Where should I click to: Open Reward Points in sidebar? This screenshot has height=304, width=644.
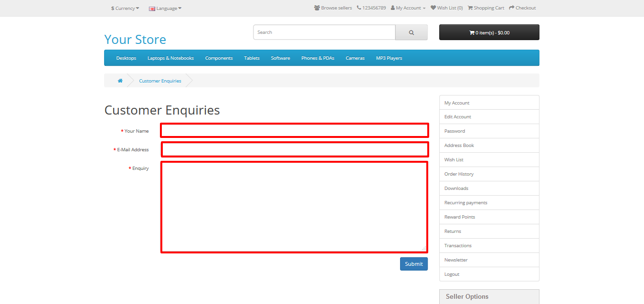pos(489,217)
